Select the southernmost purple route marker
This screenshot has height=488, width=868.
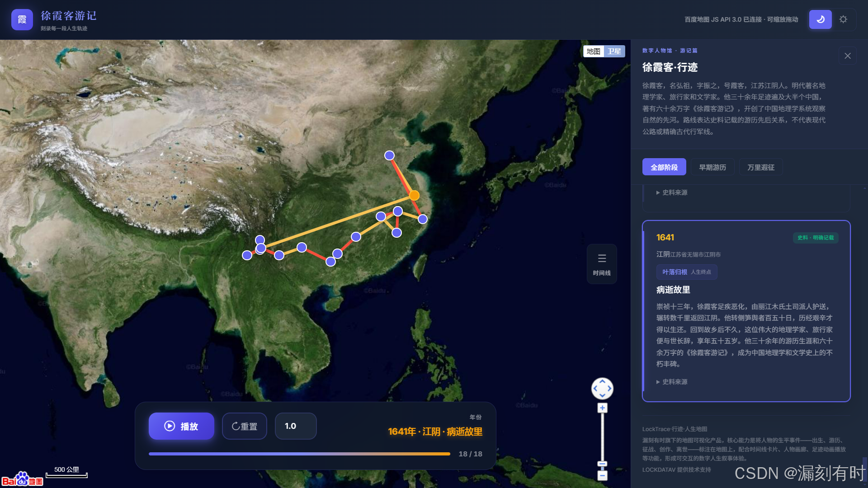(330, 262)
